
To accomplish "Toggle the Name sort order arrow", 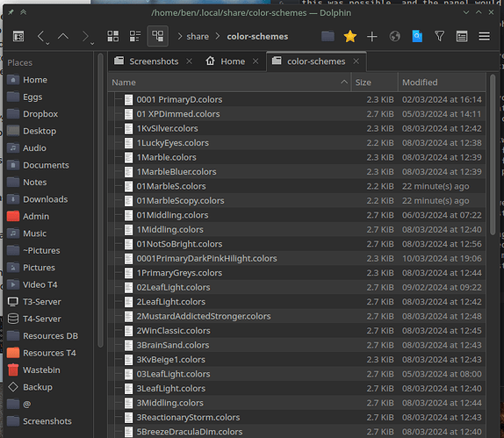I will [x=344, y=82].
